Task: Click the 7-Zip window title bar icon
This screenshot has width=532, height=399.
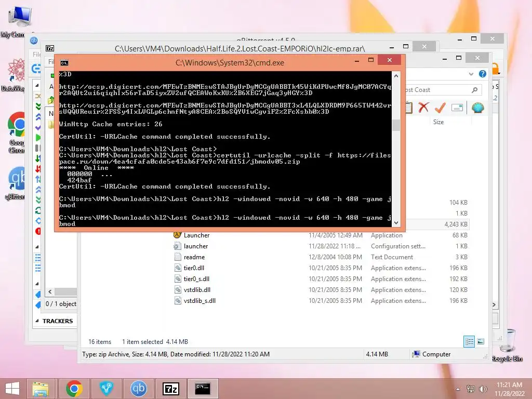Action: point(50,48)
